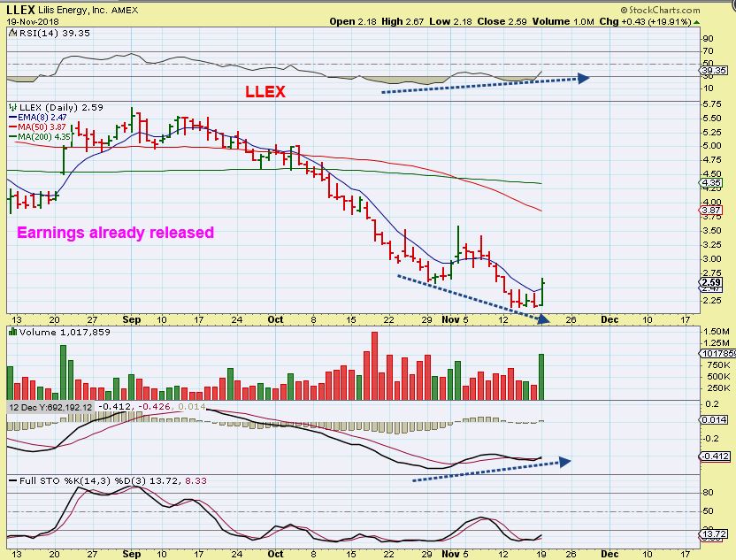Click the Dec label on bottom date axis

609,554
